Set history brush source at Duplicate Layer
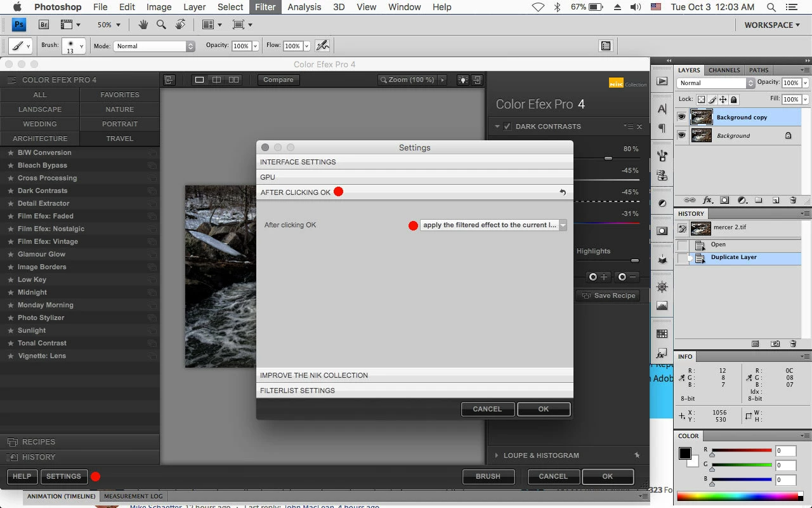812x508 pixels. click(x=683, y=258)
